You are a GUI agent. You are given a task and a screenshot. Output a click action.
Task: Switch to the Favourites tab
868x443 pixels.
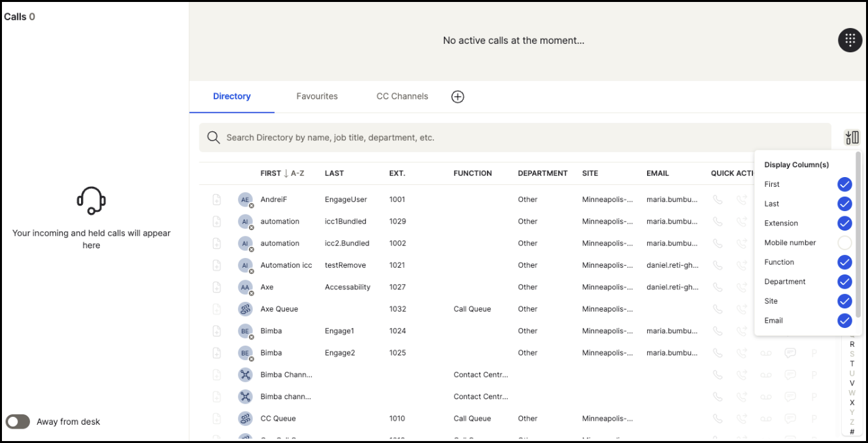(x=317, y=97)
